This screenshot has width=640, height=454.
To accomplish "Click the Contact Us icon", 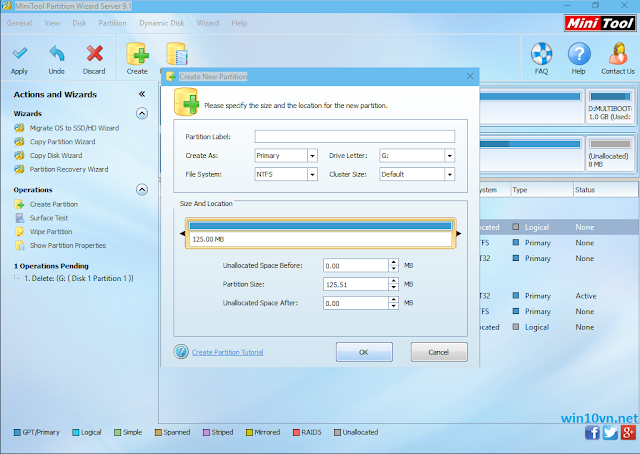I will tap(618, 53).
